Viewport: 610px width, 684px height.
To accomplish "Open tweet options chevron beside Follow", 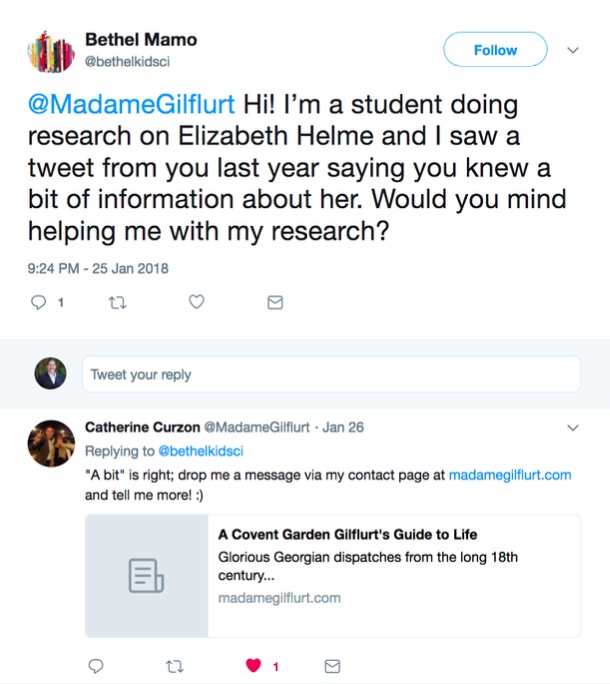I will pos(573,50).
